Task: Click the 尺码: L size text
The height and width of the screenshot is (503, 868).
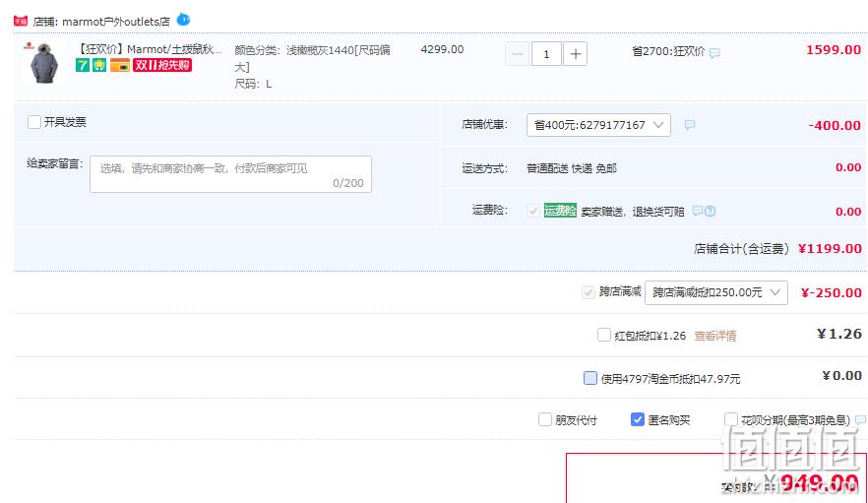Action: tap(253, 85)
